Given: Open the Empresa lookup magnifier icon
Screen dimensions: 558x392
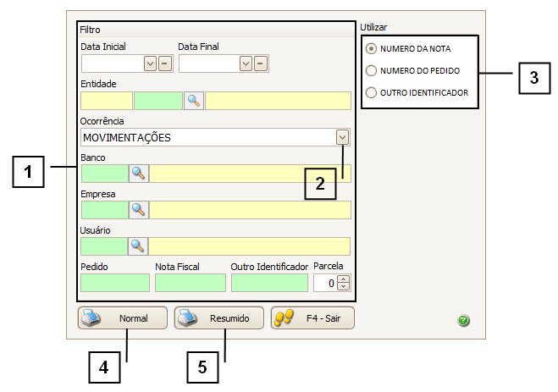Looking at the screenshot, I should [138, 210].
